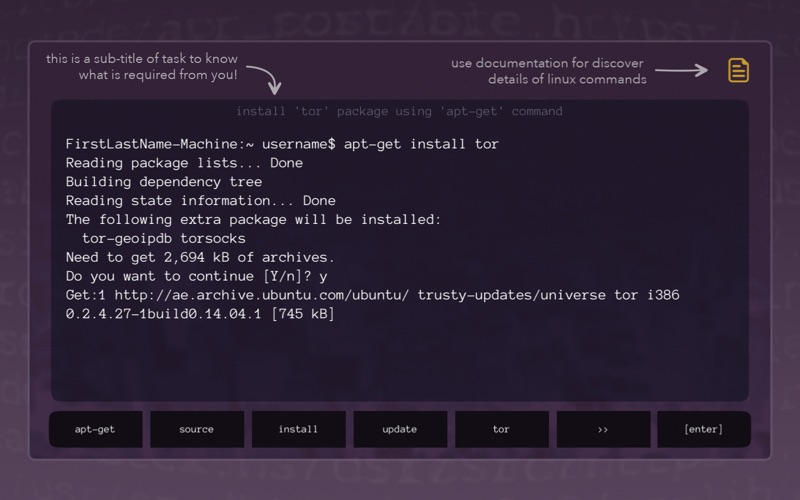Click 'Reading state information... Done' line

201,201
